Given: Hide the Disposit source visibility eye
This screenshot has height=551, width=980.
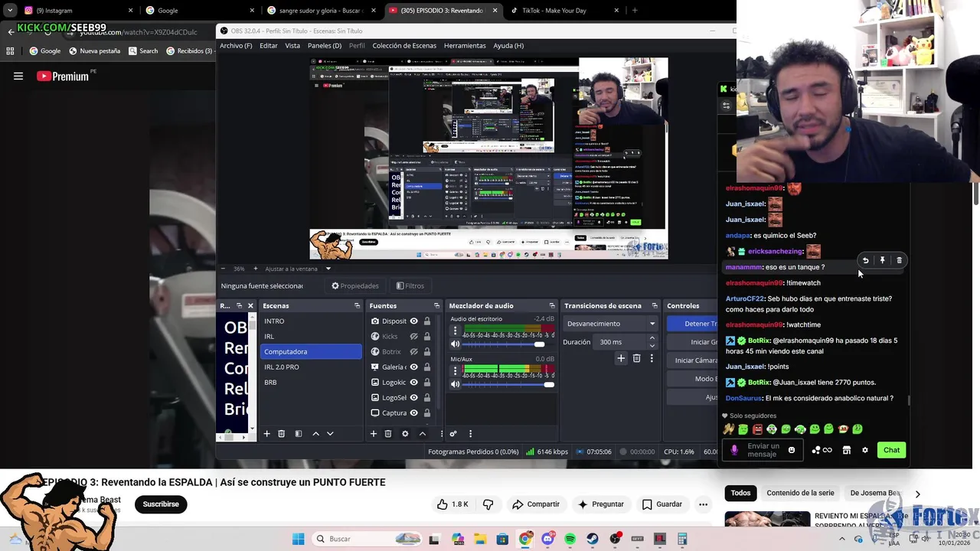Looking at the screenshot, I should tap(413, 321).
